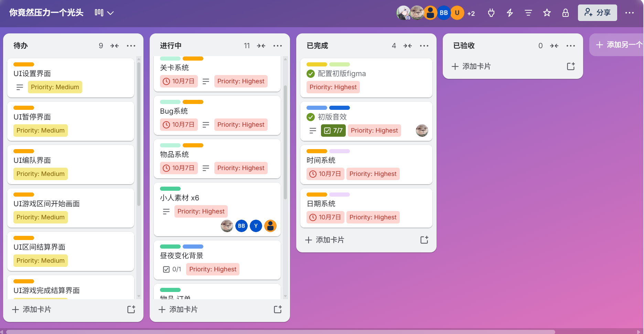
Task: Open the Power-Ups plug icon
Action: click(x=491, y=13)
